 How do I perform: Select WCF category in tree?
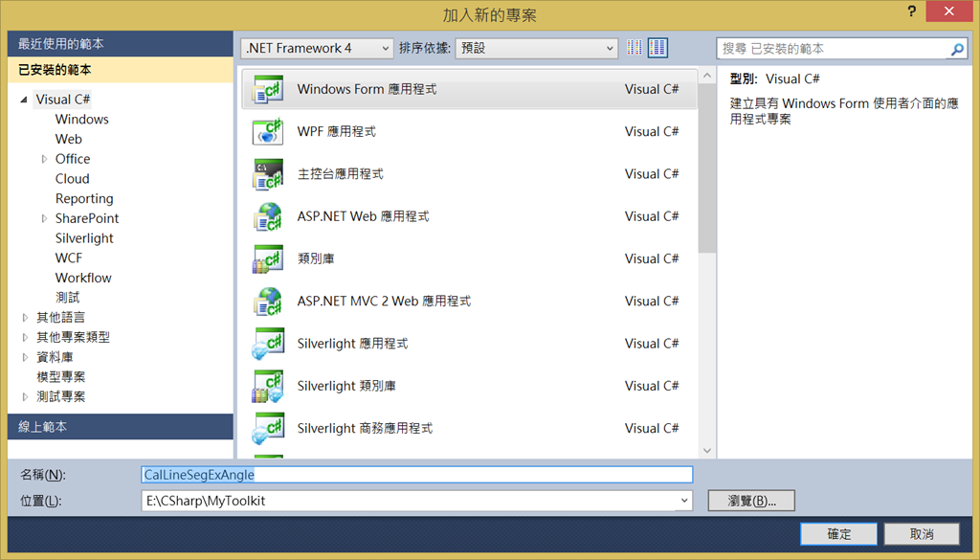point(69,258)
